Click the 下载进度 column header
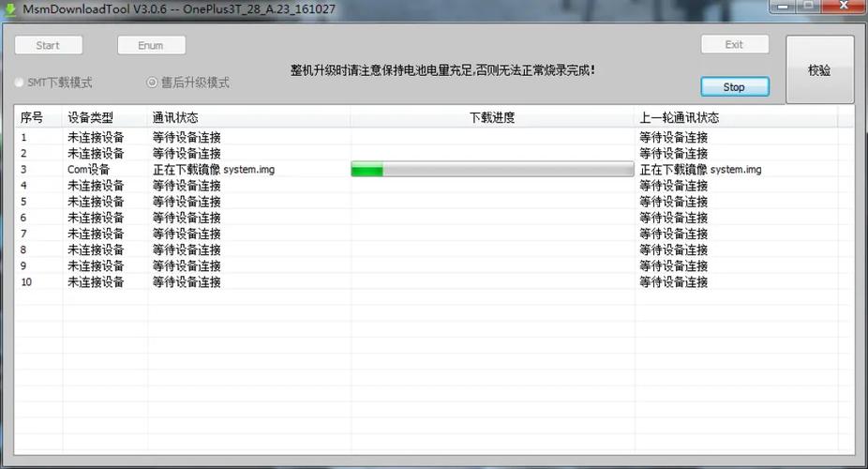This screenshot has width=868, height=469. (x=492, y=117)
